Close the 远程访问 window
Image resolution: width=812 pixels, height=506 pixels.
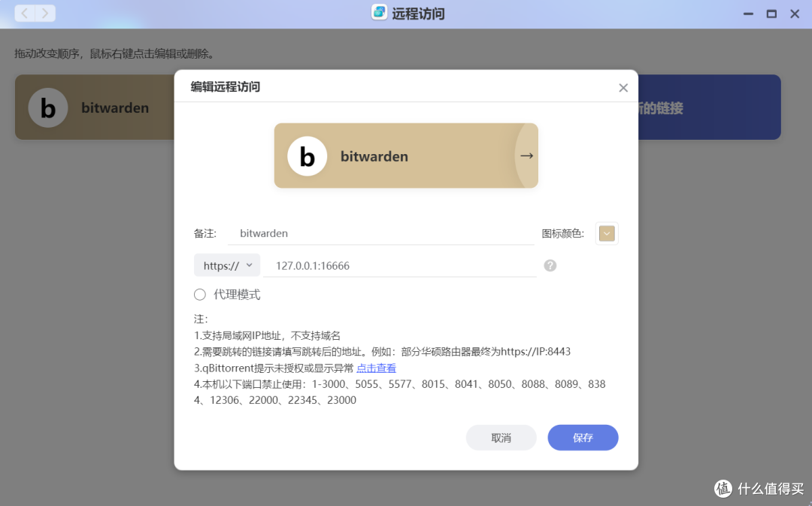(795, 14)
